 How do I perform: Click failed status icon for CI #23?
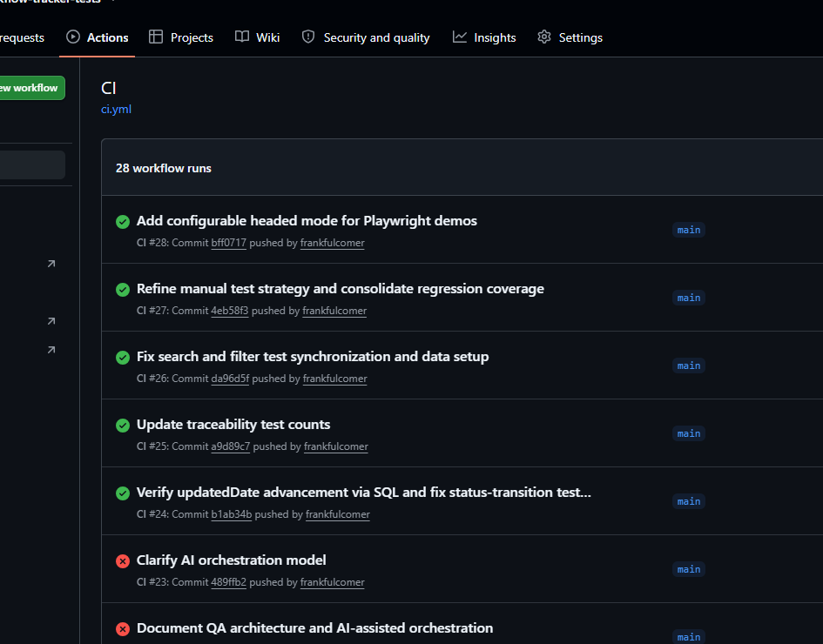pyautogui.click(x=123, y=561)
